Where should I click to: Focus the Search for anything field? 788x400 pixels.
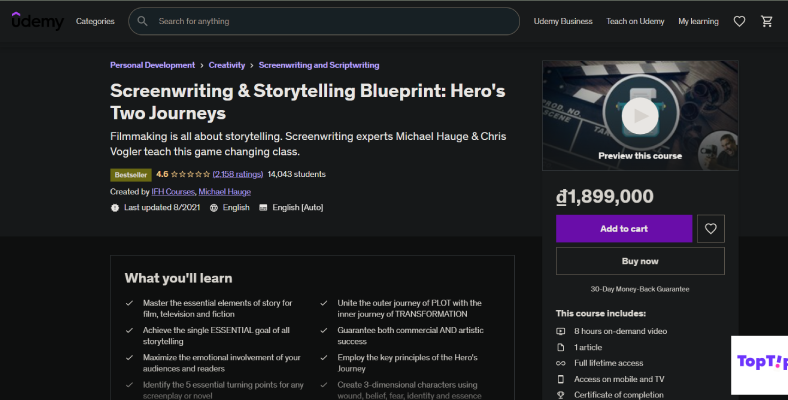[324, 21]
